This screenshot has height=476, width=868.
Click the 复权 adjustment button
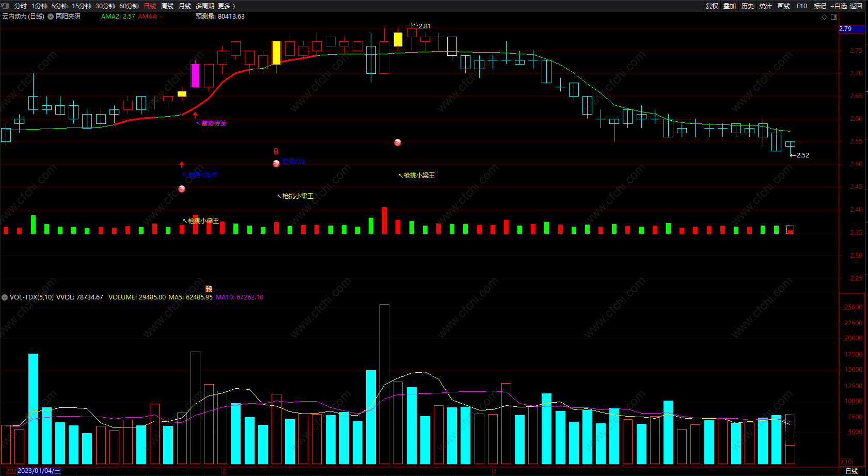click(712, 6)
